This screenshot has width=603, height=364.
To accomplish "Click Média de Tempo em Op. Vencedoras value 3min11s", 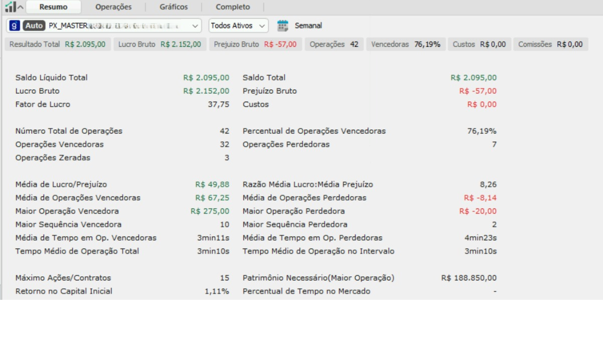I will [213, 238].
